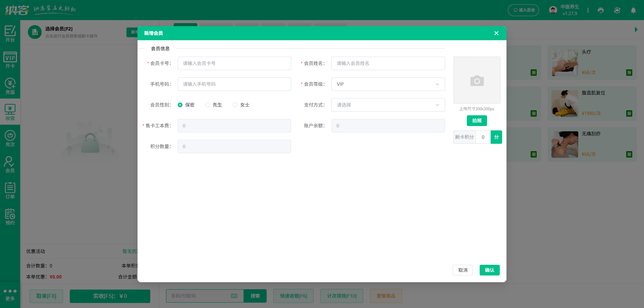The width and height of the screenshot is (644, 308).
Task: Open the 预约 appointment icon
Action: point(10,217)
